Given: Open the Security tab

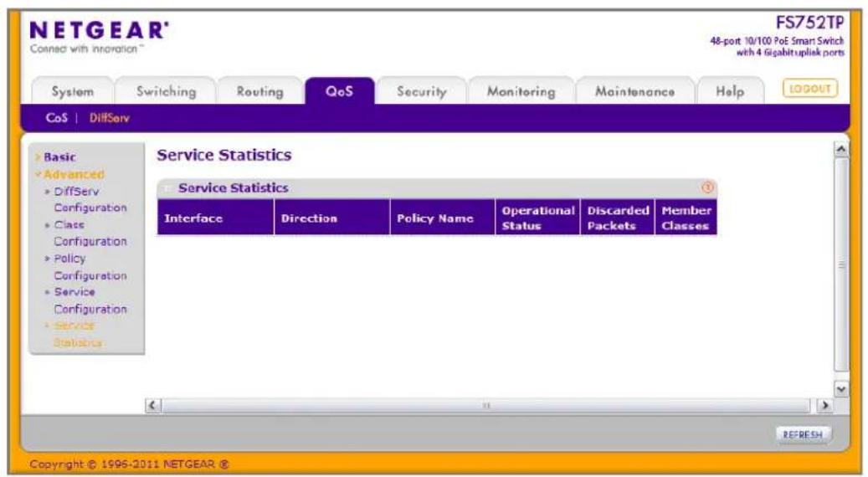Looking at the screenshot, I should click(x=422, y=91).
